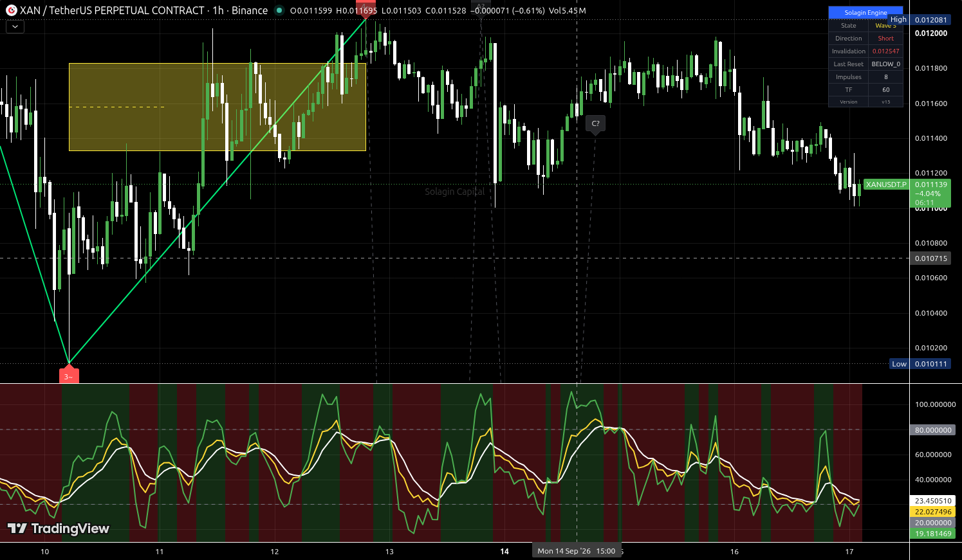The width and height of the screenshot is (962, 560).
Task: Click oscillator value label 23.450510
Action: click(933, 501)
